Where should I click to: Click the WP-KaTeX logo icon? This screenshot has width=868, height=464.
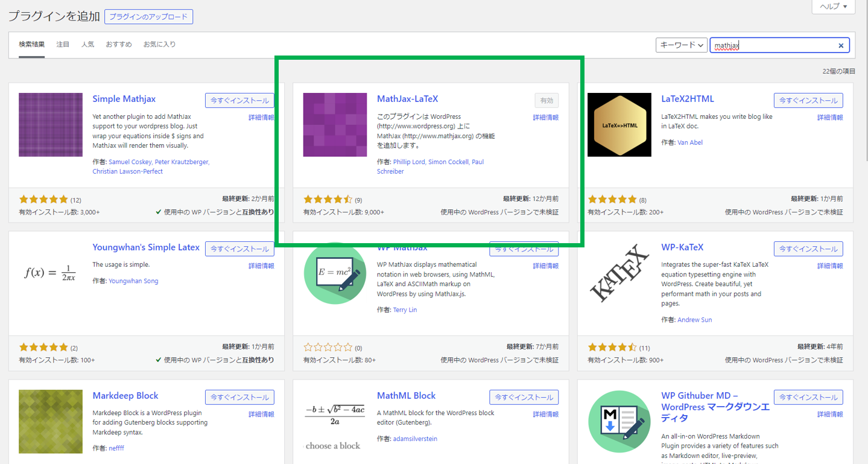tap(619, 273)
